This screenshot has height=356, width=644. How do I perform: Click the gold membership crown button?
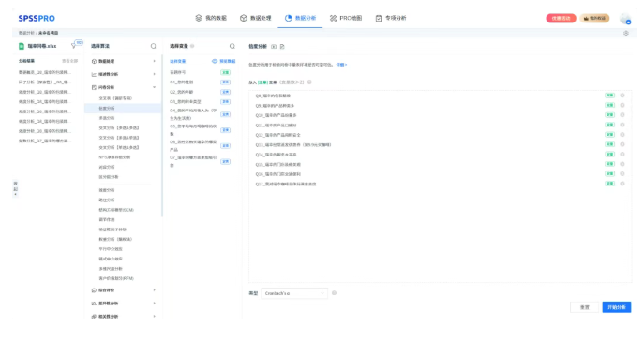click(x=594, y=18)
